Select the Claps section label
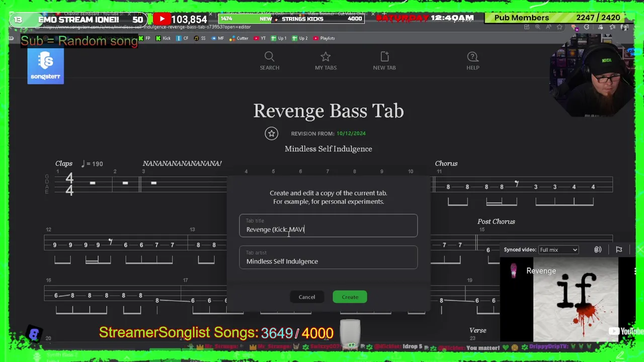 64,163
